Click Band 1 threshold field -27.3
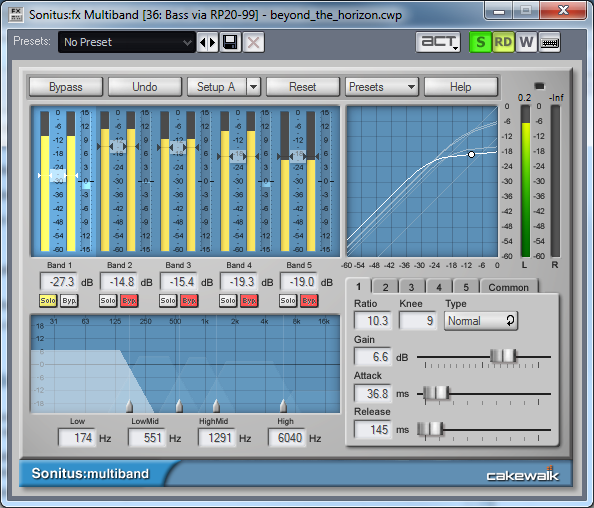The image size is (594, 508). pos(59,282)
